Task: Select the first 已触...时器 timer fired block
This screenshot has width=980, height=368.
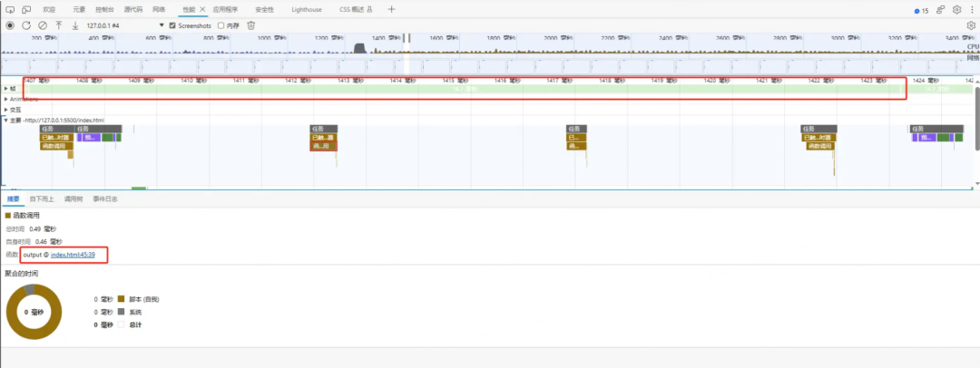Action: pyautogui.click(x=56, y=138)
